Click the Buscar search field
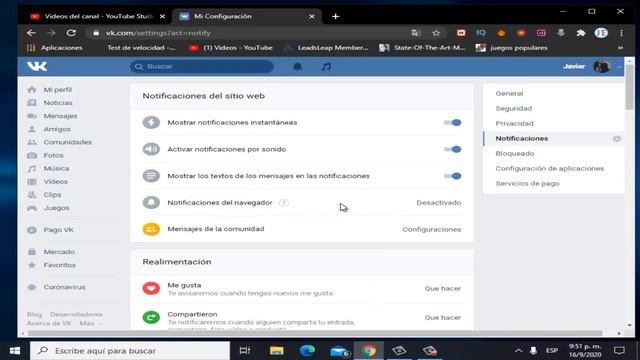 click(x=202, y=67)
